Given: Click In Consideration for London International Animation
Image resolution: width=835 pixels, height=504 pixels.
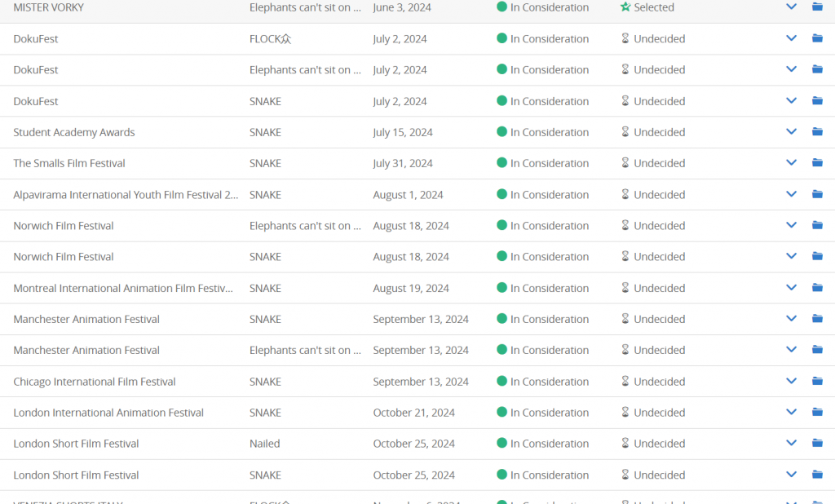Looking at the screenshot, I should (x=550, y=413).
